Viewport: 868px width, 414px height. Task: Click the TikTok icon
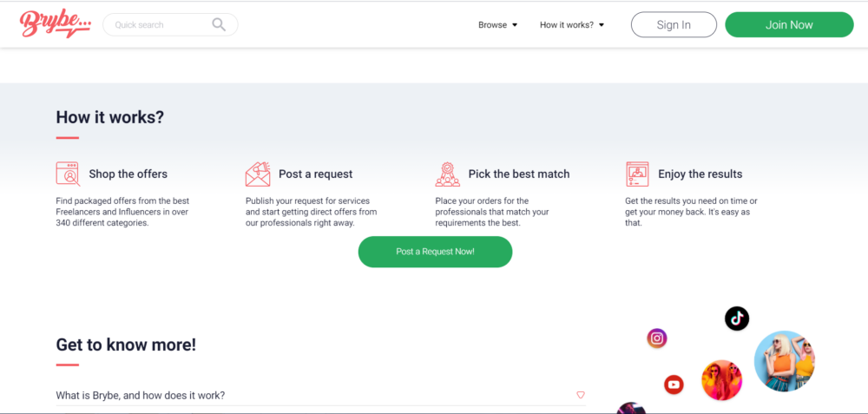[x=737, y=319]
